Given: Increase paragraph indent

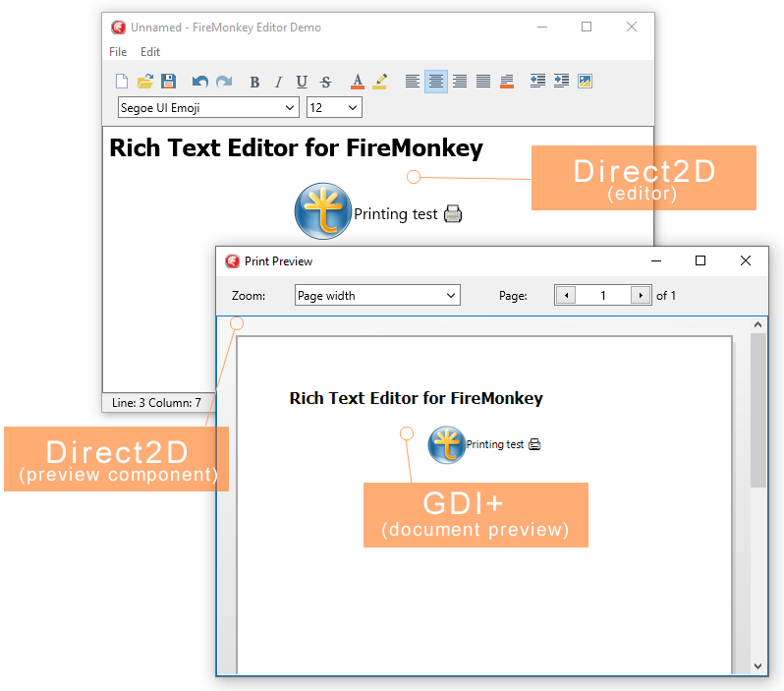Looking at the screenshot, I should tap(561, 82).
